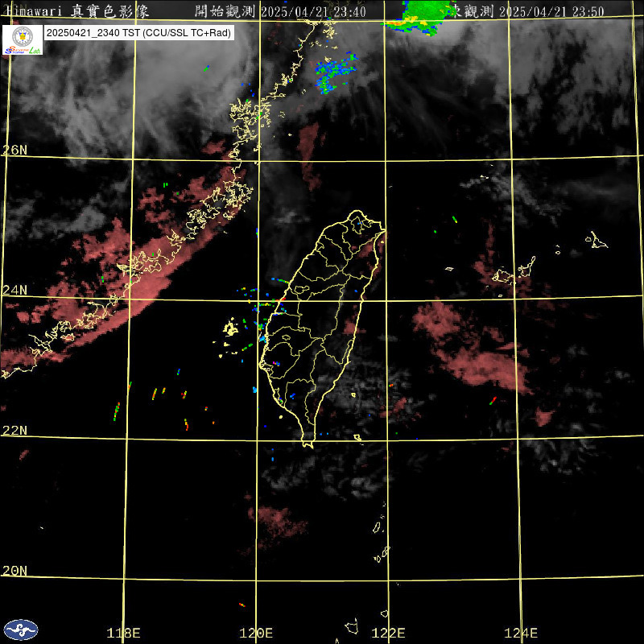Image resolution: width=644 pixels, height=644 pixels.
Task: Select the 20250421_2340 TST caption label
Action: [139, 33]
